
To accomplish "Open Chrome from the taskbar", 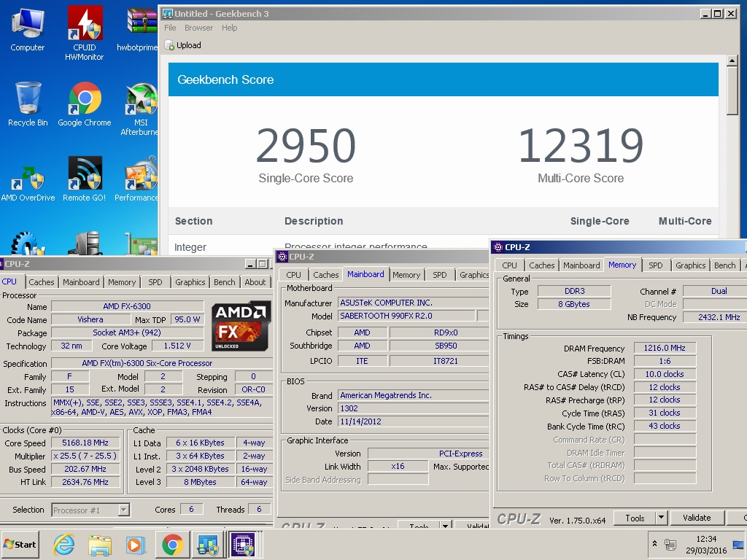I will click(x=172, y=544).
